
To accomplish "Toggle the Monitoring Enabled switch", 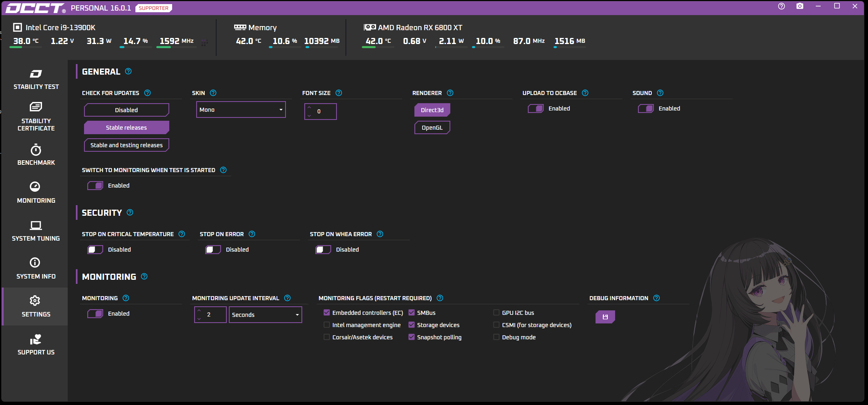I will [x=95, y=314].
